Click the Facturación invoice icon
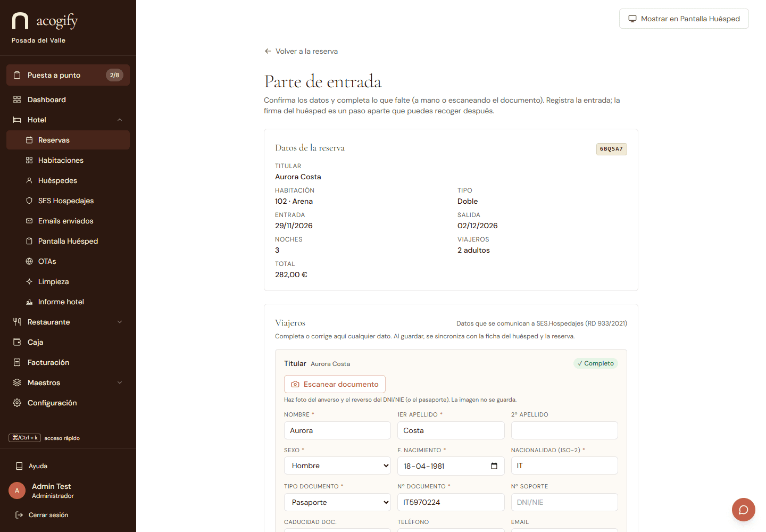 point(17,362)
